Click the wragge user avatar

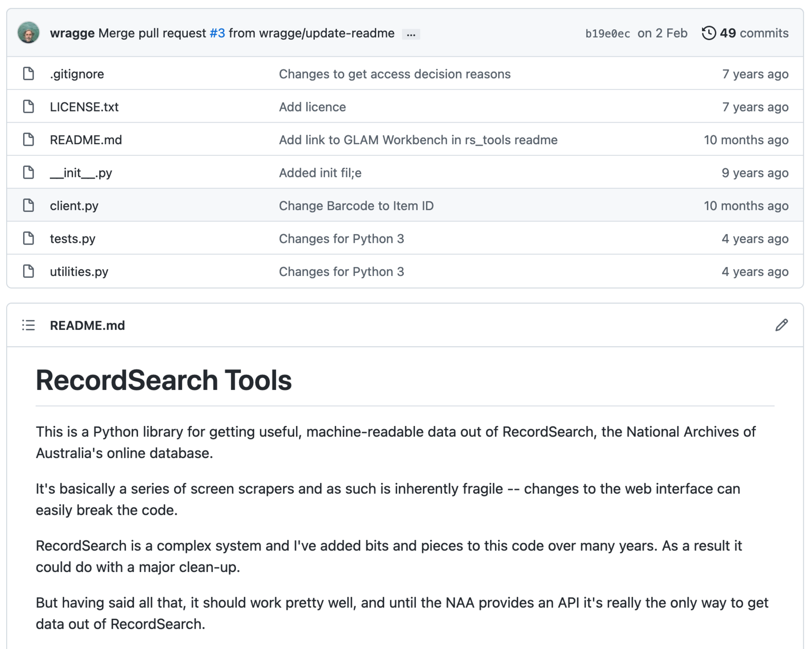(28, 33)
